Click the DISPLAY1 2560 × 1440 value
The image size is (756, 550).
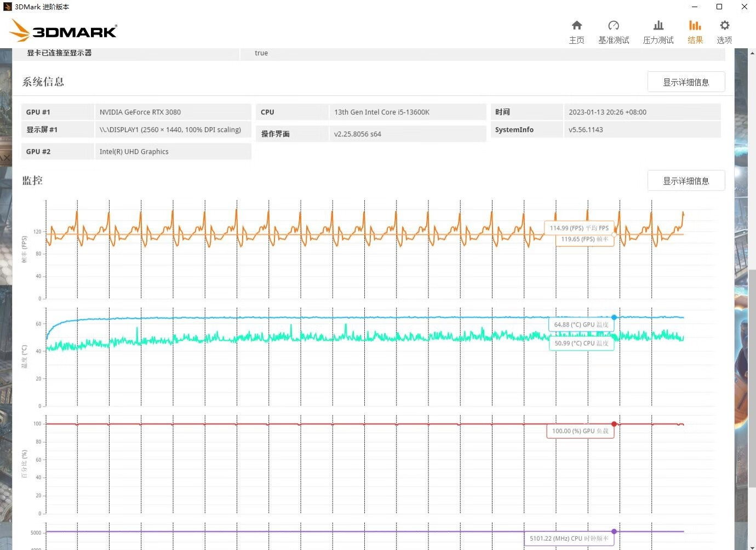(173, 130)
